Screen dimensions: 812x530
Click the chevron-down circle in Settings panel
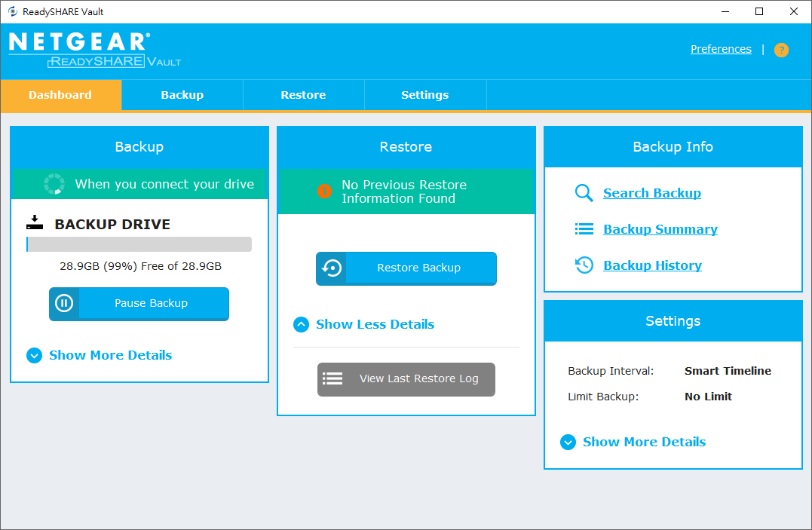pyautogui.click(x=568, y=442)
